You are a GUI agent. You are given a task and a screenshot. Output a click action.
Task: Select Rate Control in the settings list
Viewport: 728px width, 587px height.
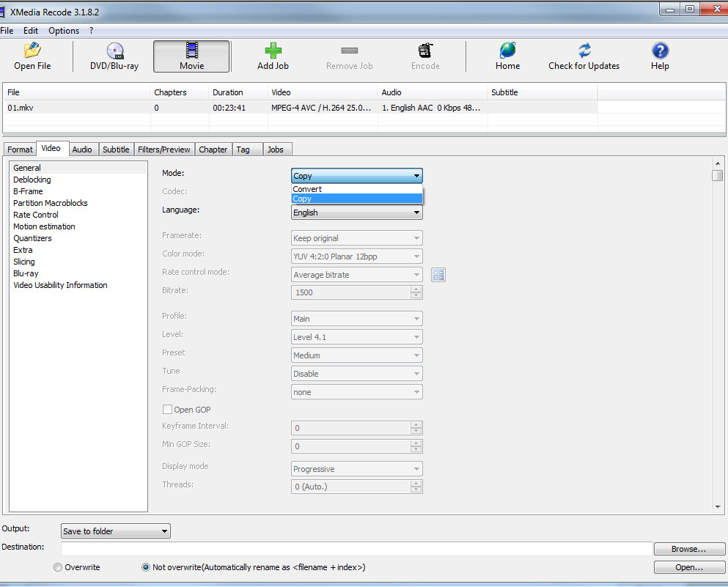pos(36,215)
